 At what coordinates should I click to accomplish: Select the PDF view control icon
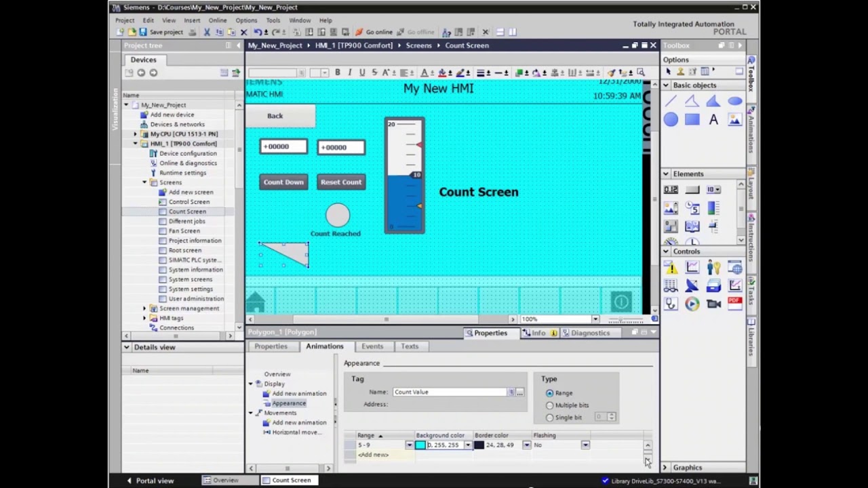tap(734, 304)
